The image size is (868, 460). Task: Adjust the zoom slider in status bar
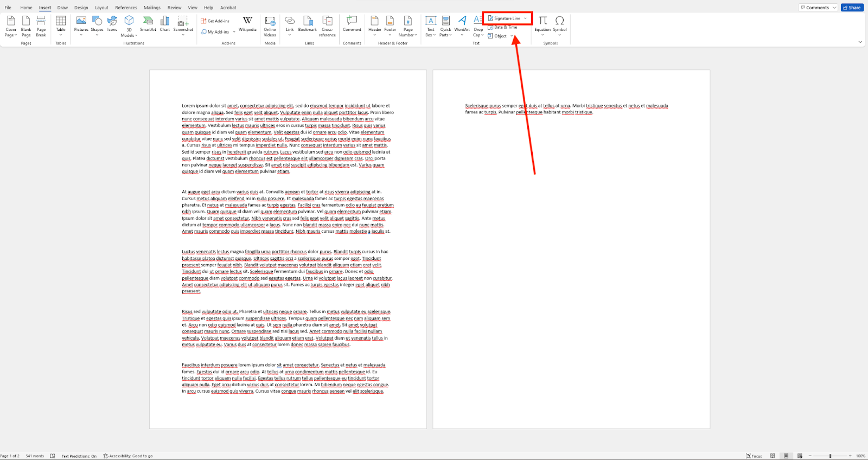(830, 456)
